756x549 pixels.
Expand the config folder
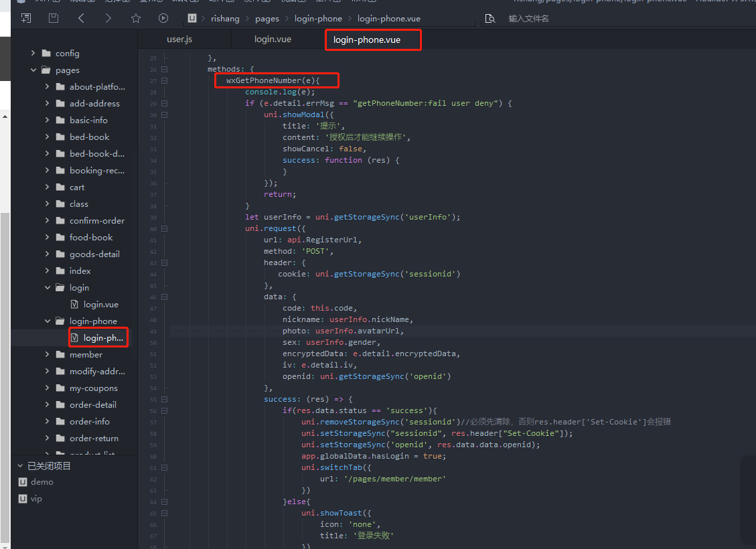point(33,53)
